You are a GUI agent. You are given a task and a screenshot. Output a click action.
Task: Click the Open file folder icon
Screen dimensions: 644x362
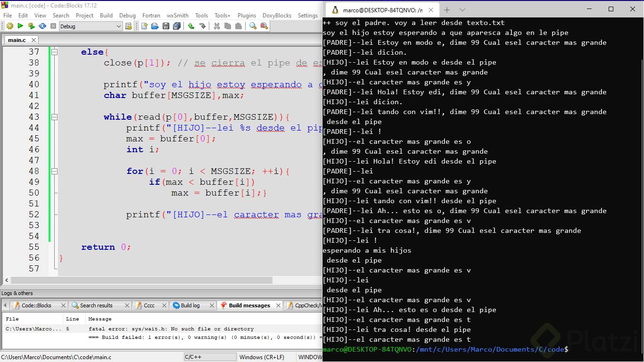coord(155,26)
